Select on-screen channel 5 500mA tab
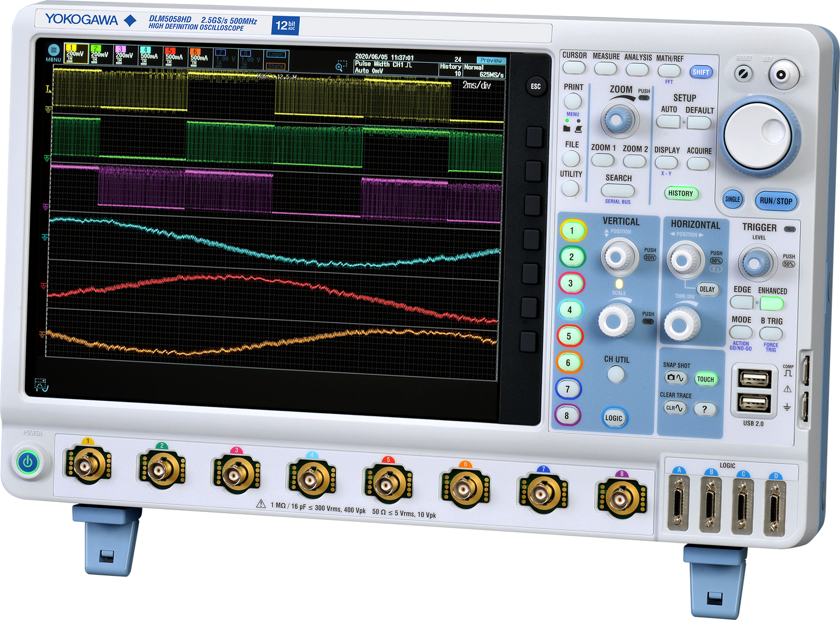 point(175,57)
